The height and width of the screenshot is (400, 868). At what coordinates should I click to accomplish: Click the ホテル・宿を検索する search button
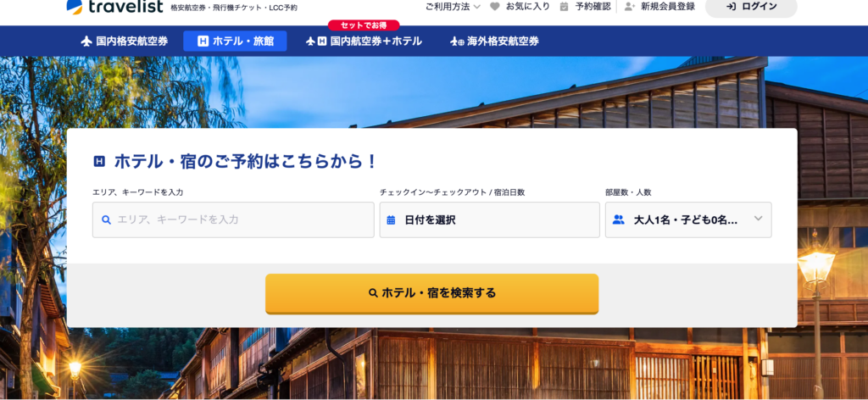click(x=431, y=293)
